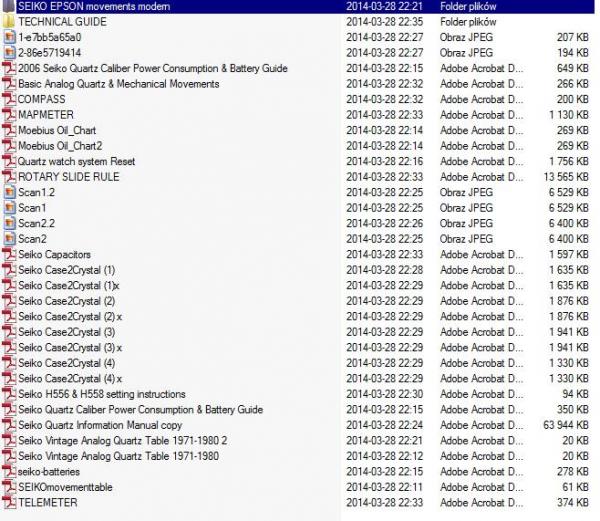Screen dimensions: 600x521
Task: Select file Seiko Case2Crystal (3) x
Action: pyautogui.click(x=70, y=348)
